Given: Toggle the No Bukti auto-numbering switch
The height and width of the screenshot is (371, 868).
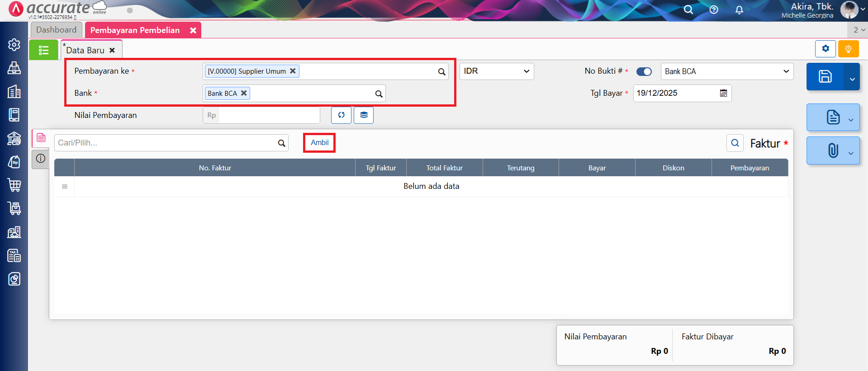Looking at the screenshot, I should point(644,71).
